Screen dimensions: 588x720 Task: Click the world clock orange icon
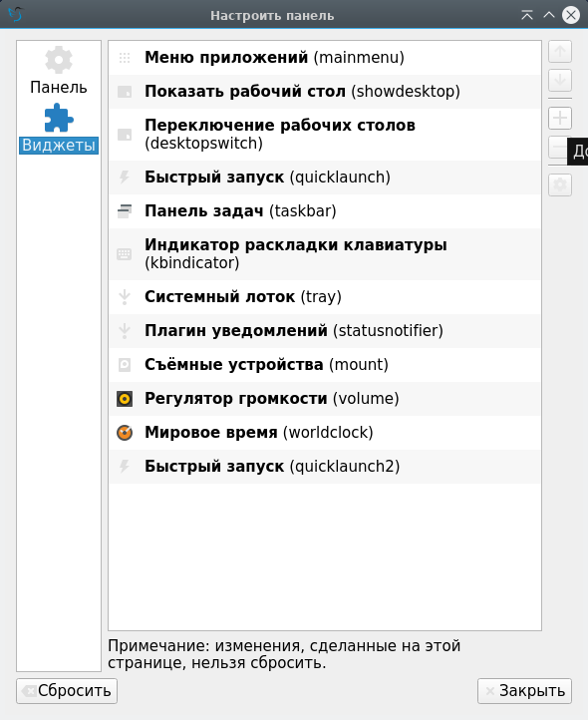(125, 433)
